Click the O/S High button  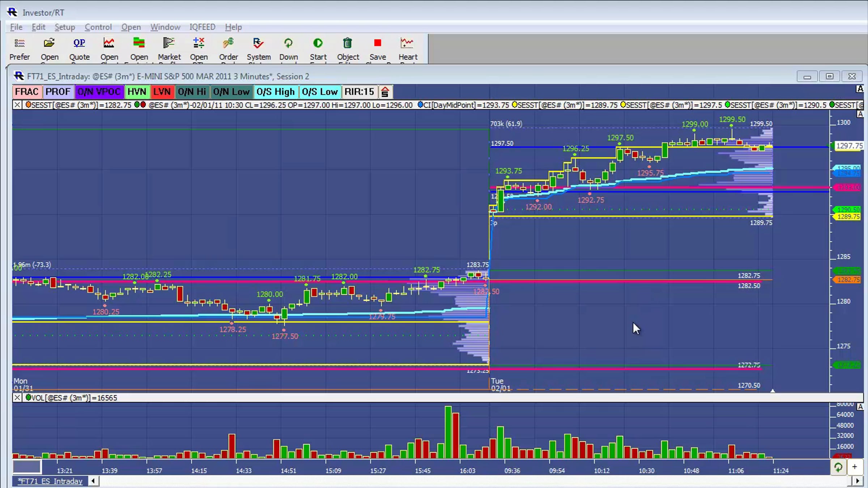pyautogui.click(x=275, y=92)
